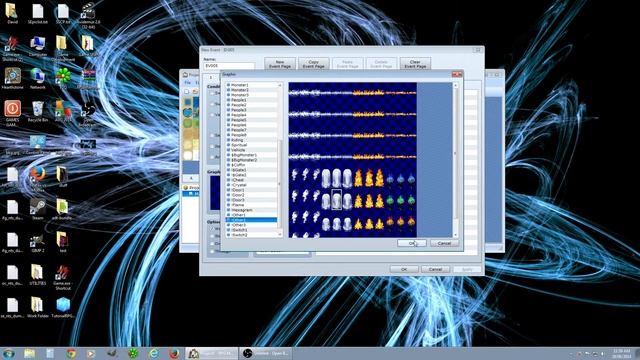Click the graphic list scroll-down arrow

(x=280, y=235)
